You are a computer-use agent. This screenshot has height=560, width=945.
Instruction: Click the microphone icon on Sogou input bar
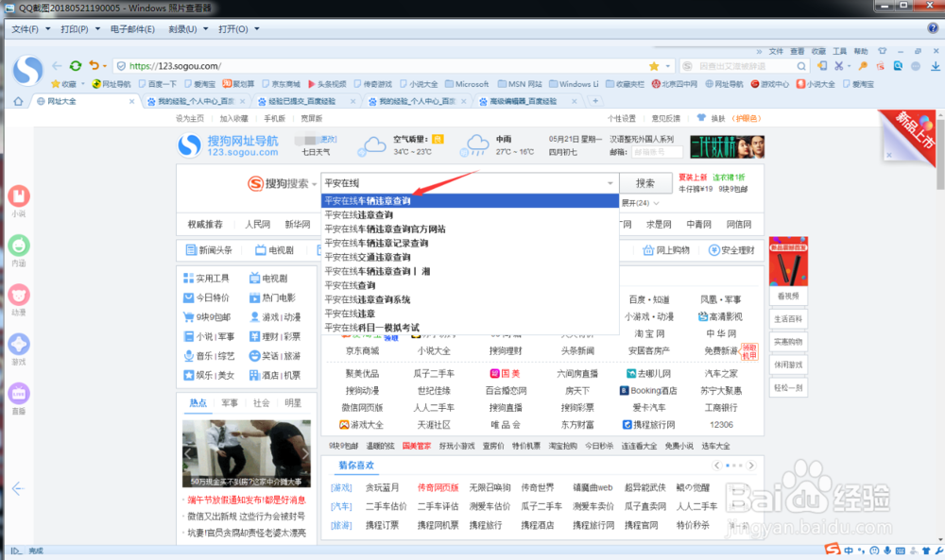click(888, 551)
